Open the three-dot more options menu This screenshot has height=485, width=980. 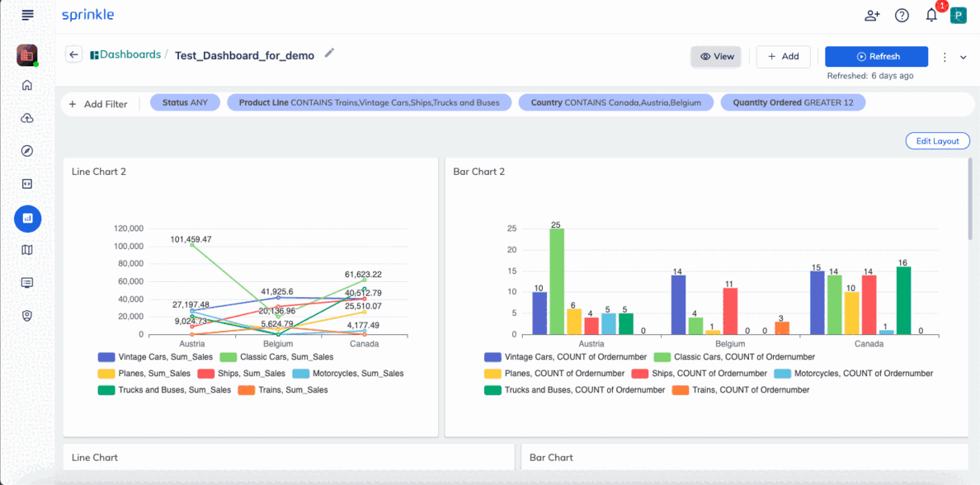point(945,57)
